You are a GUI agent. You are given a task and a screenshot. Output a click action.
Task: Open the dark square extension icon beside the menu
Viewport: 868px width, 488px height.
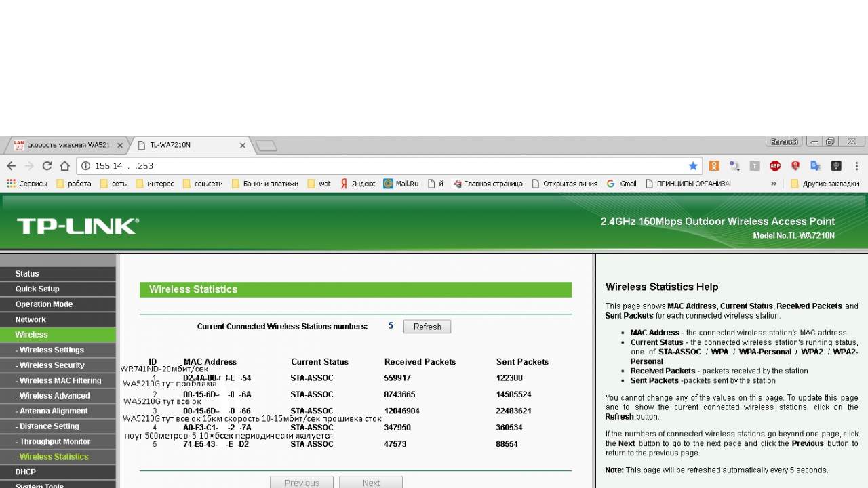coord(836,166)
